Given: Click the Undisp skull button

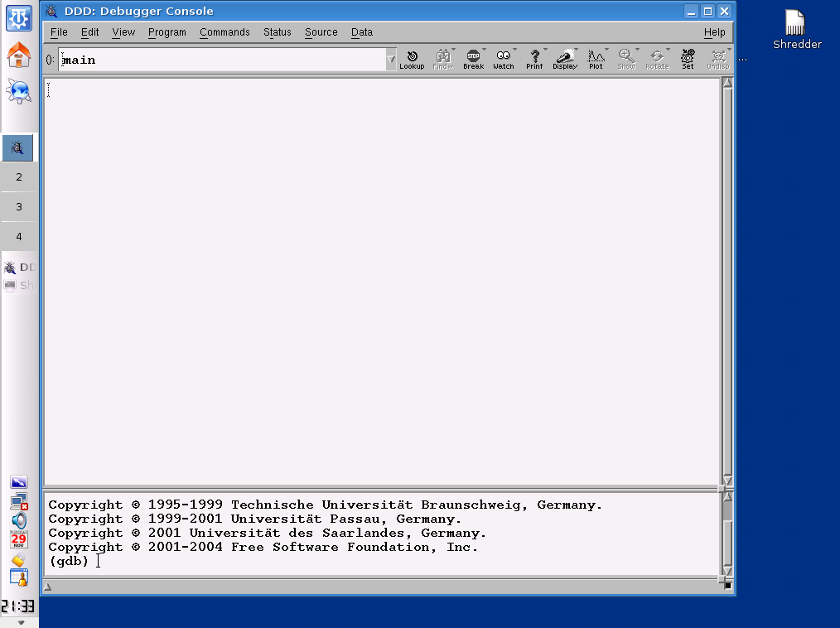Looking at the screenshot, I should 718,60.
